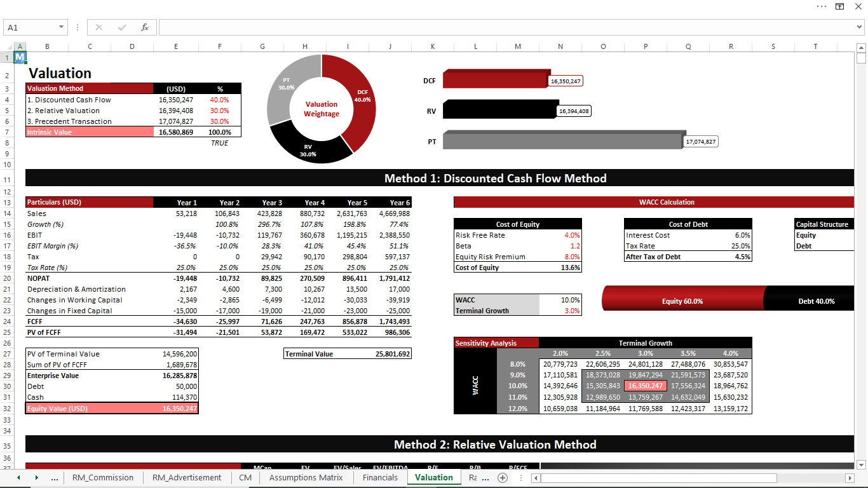
Task: Click the black RV bar in chart
Action: tap(499, 109)
